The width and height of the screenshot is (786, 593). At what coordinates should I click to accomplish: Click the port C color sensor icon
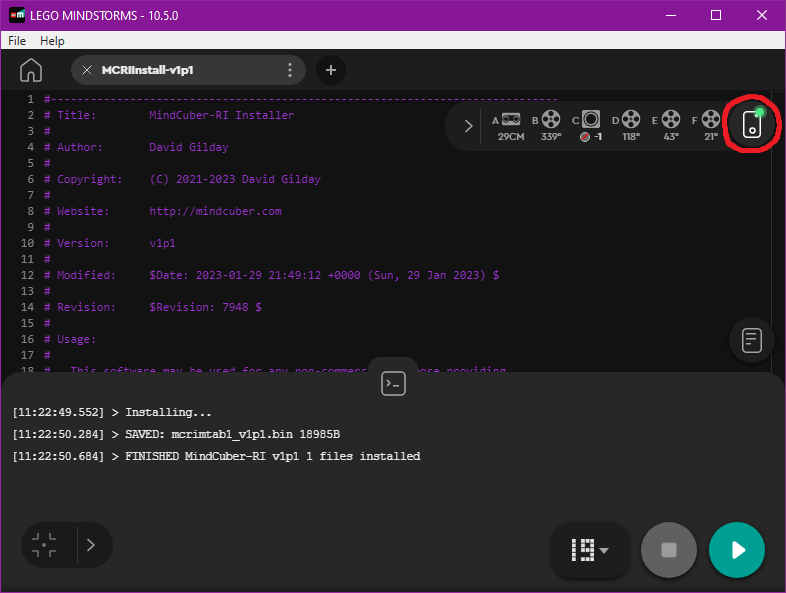[591, 120]
